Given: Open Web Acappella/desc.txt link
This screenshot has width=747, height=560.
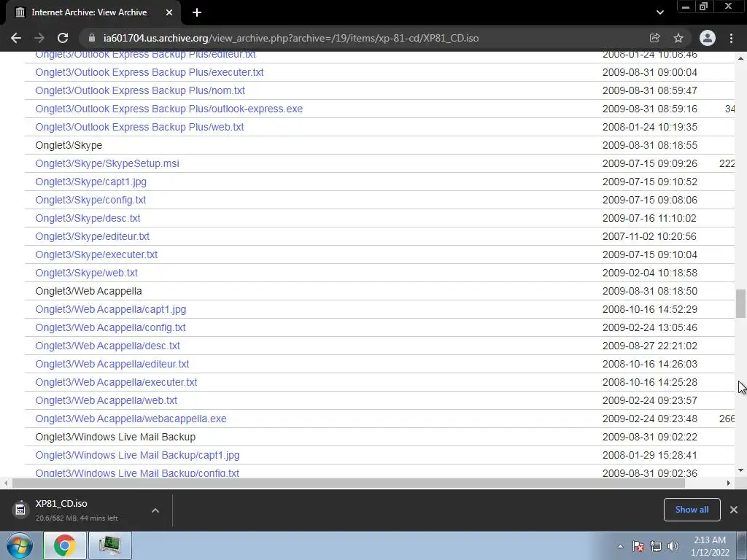Looking at the screenshot, I should pyautogui.click(x=108, y=346).
